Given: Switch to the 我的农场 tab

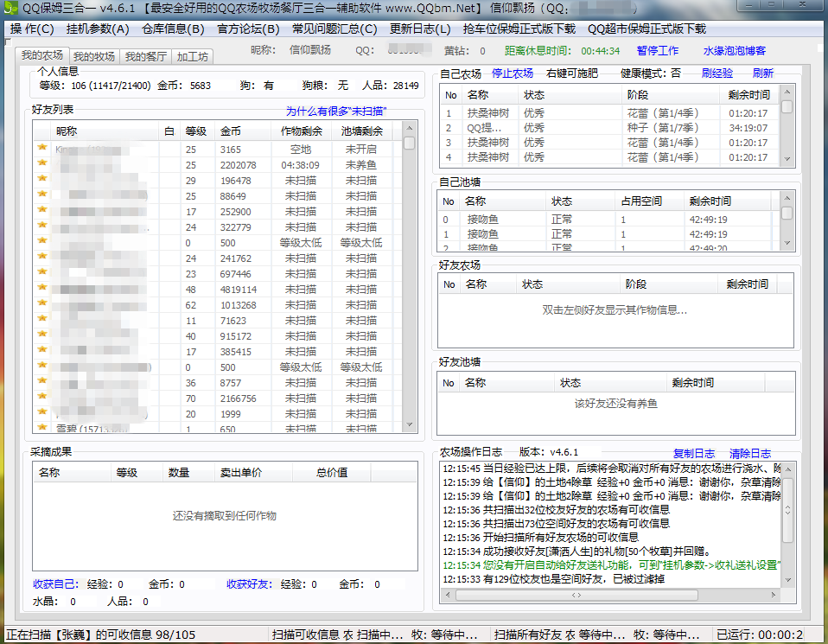Looking at the screenshot, I should click(42, 55).
